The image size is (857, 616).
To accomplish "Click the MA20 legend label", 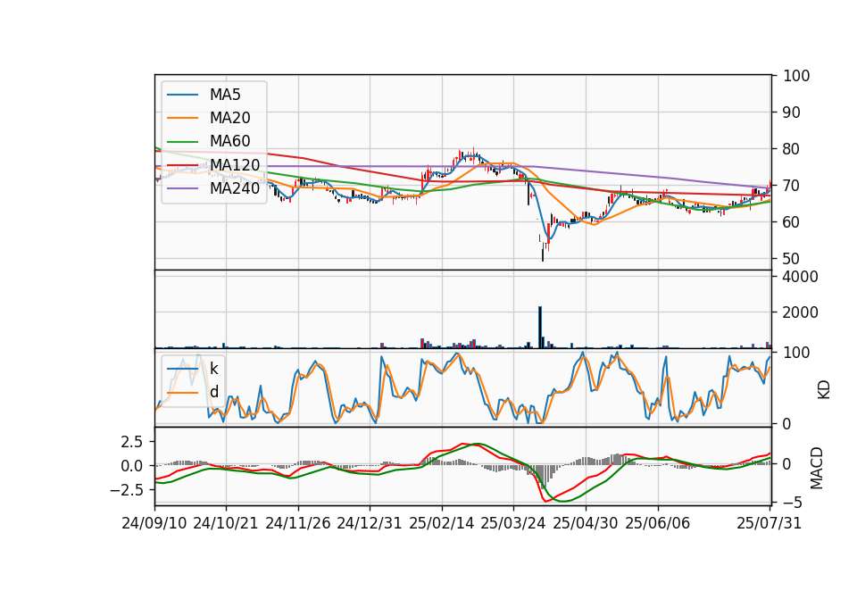I will [230, 118].
